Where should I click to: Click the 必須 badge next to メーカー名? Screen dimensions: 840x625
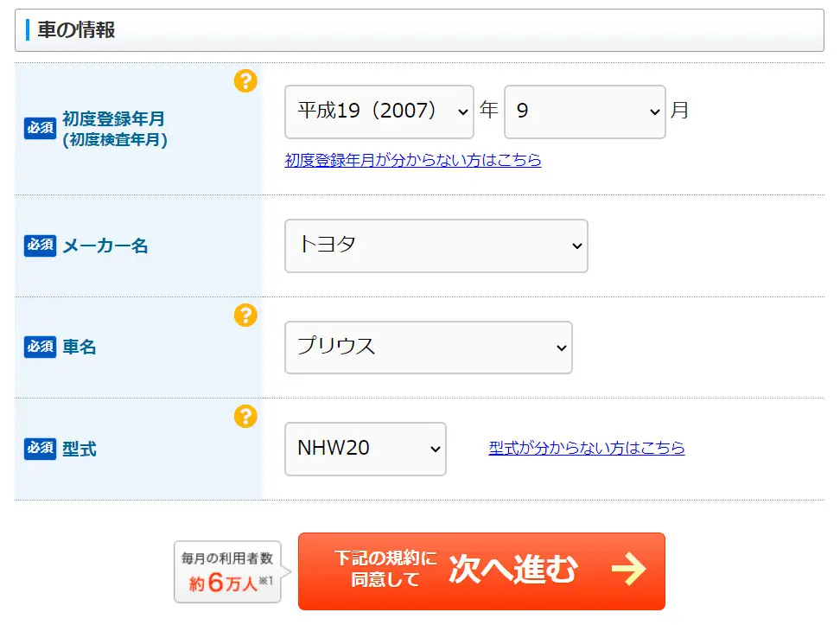pyautogui.click(x=40, y=246)
